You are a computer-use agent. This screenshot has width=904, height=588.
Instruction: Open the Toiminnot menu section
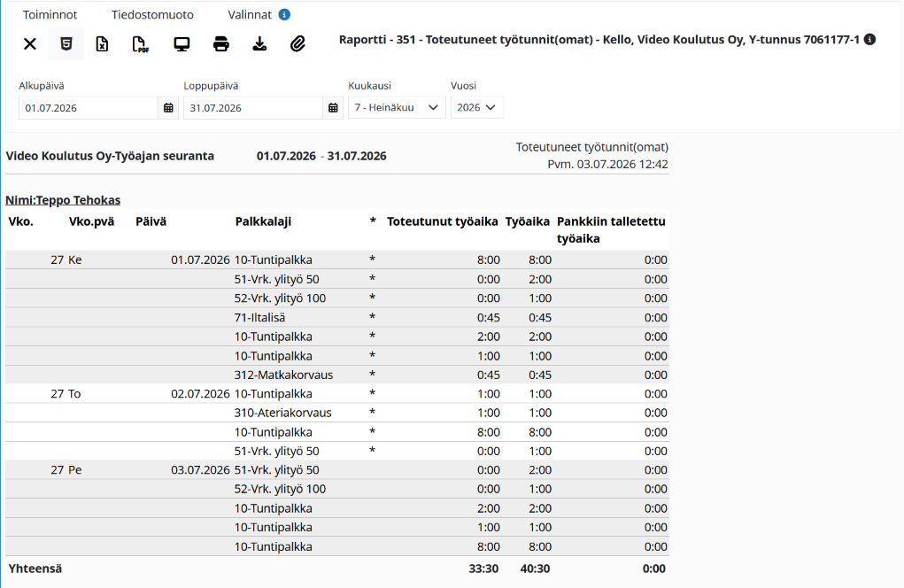[x=50, y=14]
